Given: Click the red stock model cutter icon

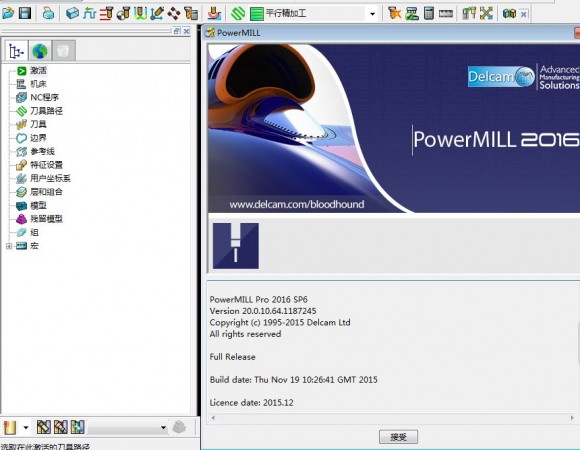Looking at the screenshot, I should click(x=214, y=14).
